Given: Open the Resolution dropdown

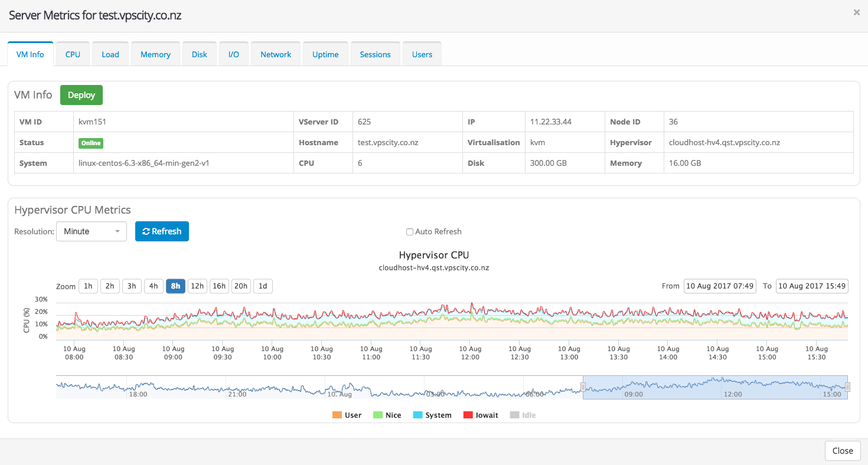Looking at the screenshot, I should [92, 231].
